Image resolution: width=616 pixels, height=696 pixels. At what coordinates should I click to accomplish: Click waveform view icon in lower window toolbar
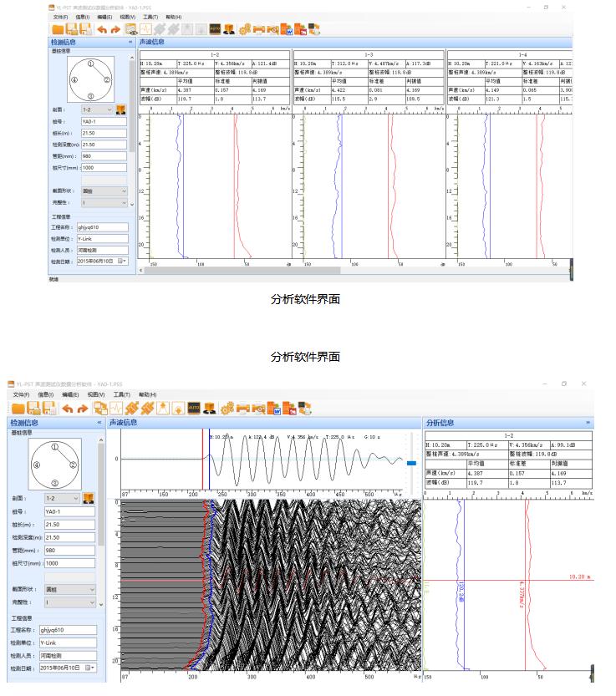pos(116,408)
